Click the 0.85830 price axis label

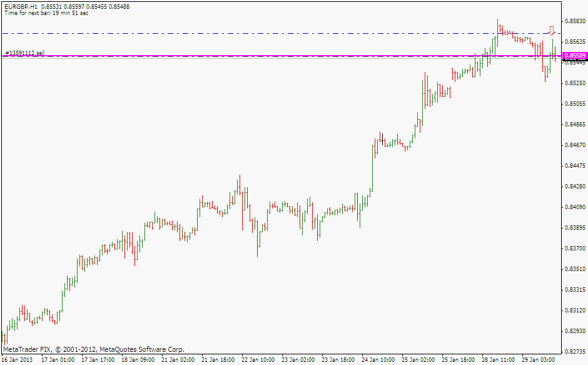point(575,21)
